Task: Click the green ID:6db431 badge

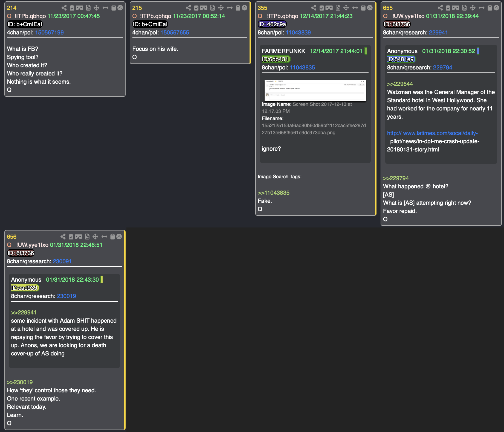Action: tap(276, 59)
